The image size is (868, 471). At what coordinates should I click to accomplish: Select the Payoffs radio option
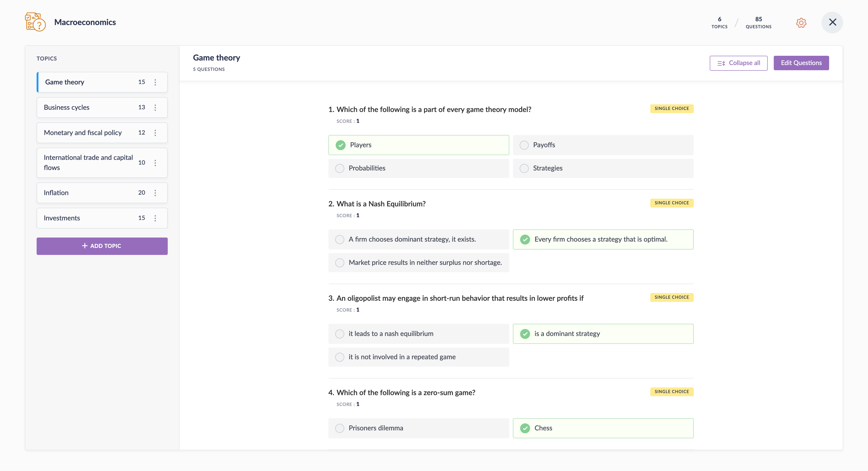[524, 145]
